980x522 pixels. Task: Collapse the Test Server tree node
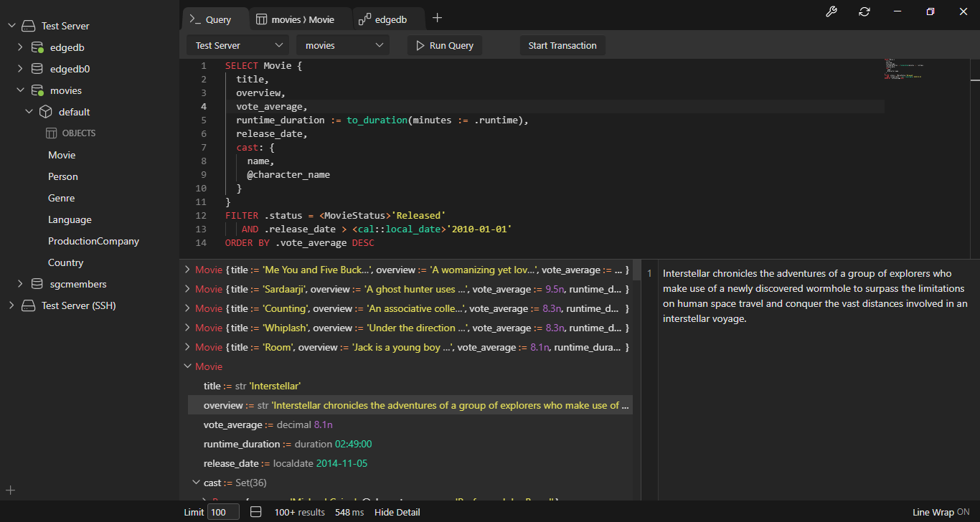click(11, 26)
